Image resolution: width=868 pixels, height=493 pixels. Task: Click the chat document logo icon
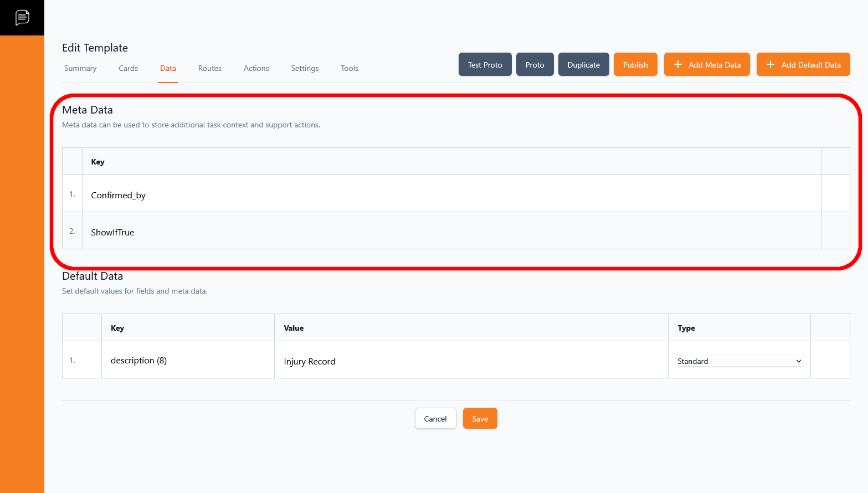[x=22, y=18]
